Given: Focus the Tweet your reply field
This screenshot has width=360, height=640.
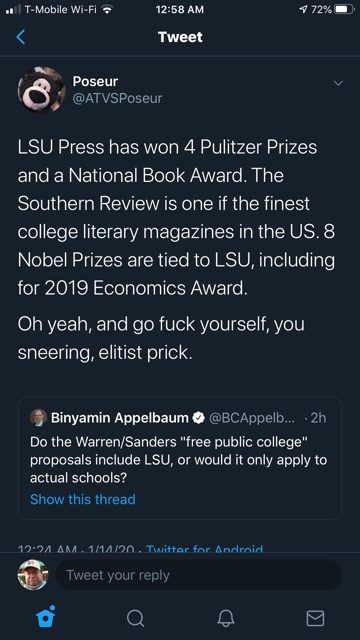Looking at the screenshot, I should tap(198, 575).
